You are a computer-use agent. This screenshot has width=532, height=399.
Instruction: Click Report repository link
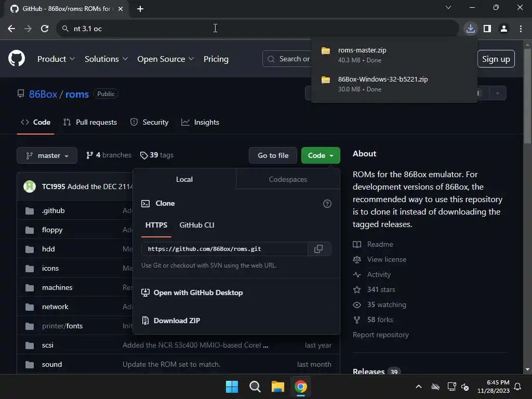tap(381, 335)
